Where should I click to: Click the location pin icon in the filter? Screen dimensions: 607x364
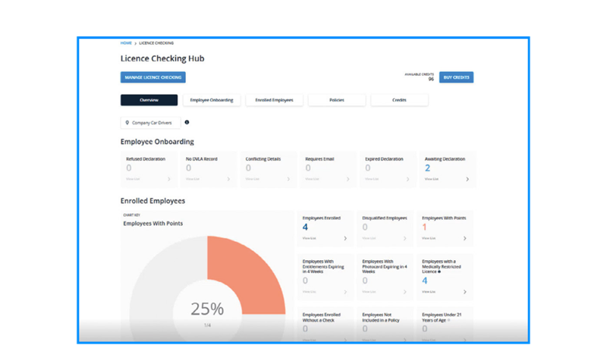[x=127, y=123]
